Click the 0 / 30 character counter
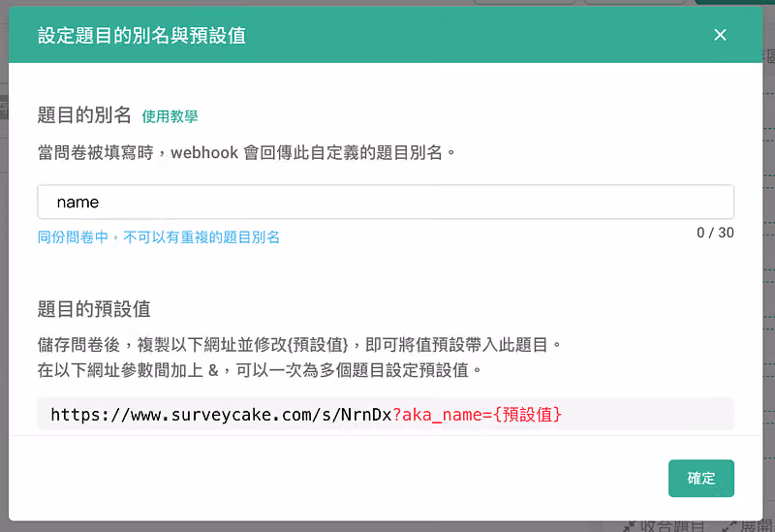This screenshot has width=775, height=532. pos(715,233)
